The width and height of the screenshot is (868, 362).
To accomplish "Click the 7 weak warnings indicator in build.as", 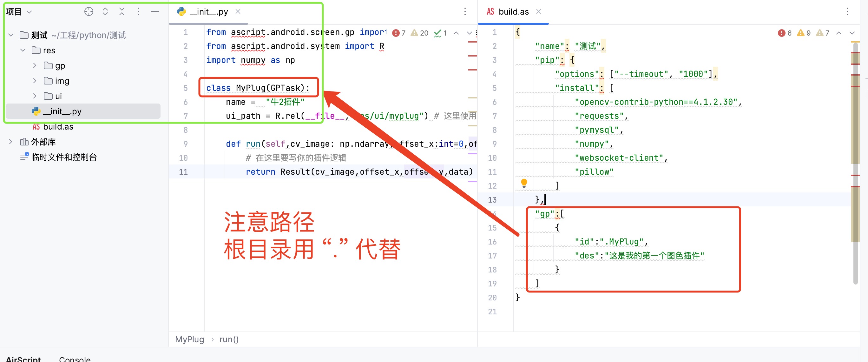I will 823,33.
